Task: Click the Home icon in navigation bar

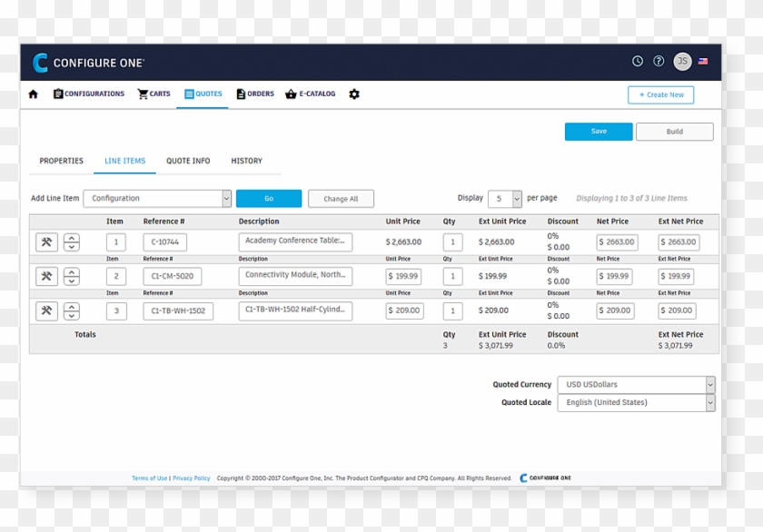Action: click(x=34, y=94)
